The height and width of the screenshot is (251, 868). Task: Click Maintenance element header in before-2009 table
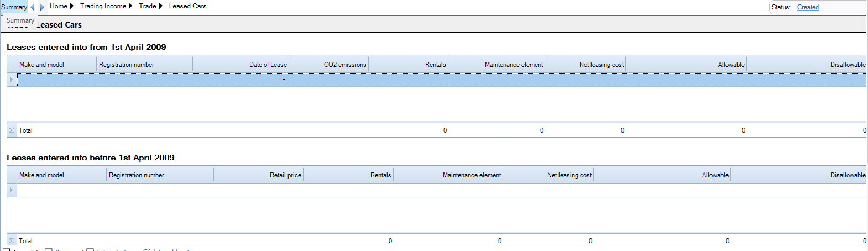(448, 175)
